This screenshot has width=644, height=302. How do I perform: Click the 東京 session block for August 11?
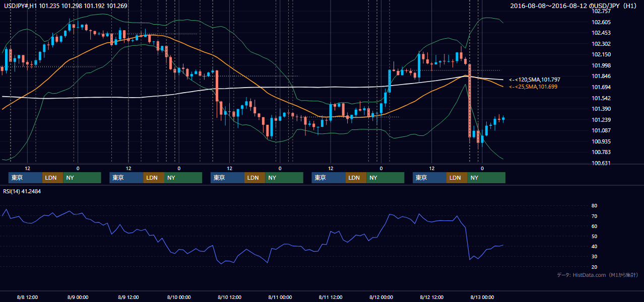(329, 178)
